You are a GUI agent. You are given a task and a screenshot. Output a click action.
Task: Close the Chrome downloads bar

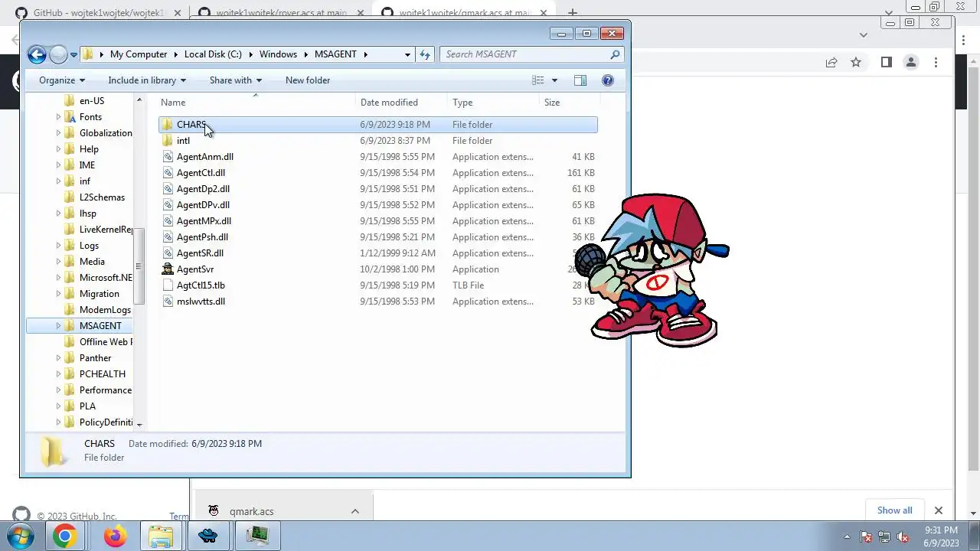coord(938,510)
